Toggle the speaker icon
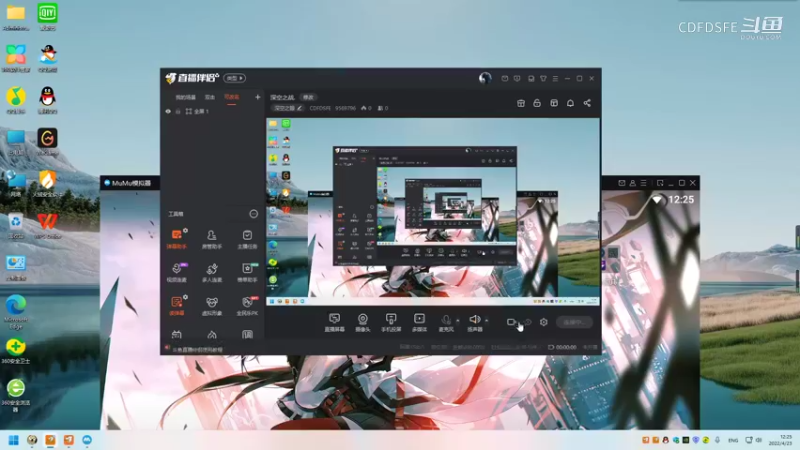This screenshot has width=800, height=450. click(x=474, y=319)
